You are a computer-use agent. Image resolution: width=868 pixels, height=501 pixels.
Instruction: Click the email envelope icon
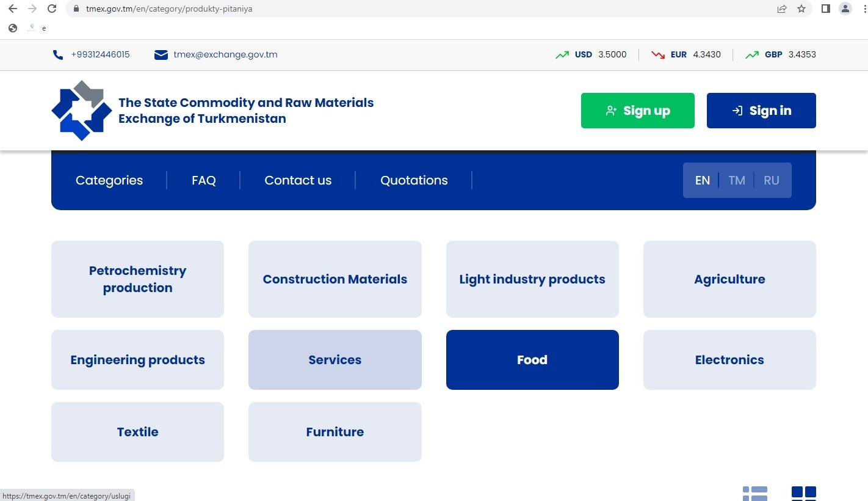click(161, 55)
